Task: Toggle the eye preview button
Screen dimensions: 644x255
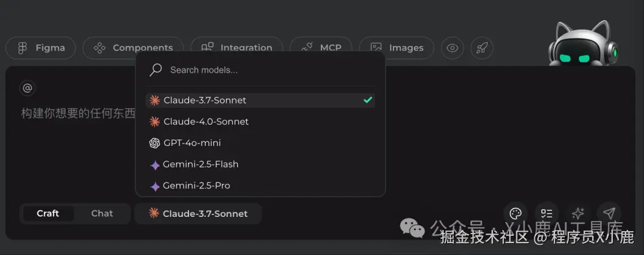Action: click(453, 48)
